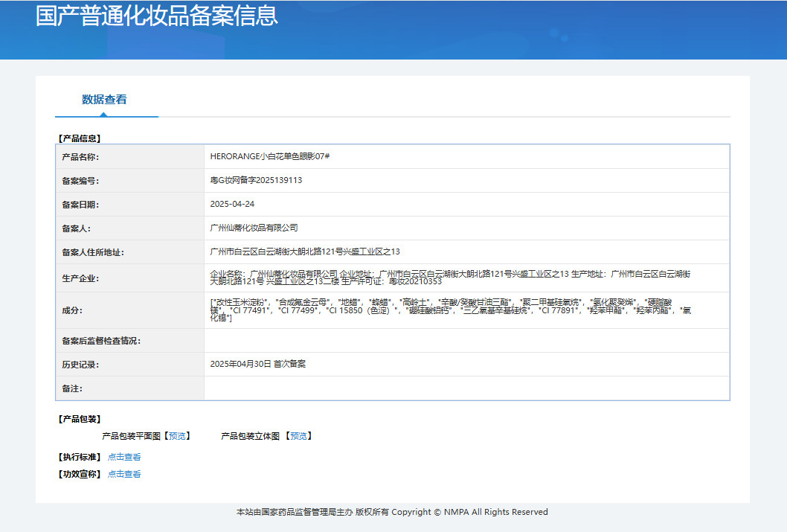Image resolution: width=787 pixels, height=532 pixels.
Task: Click the 备案日期 row label
Action: [x=80, y=205]
